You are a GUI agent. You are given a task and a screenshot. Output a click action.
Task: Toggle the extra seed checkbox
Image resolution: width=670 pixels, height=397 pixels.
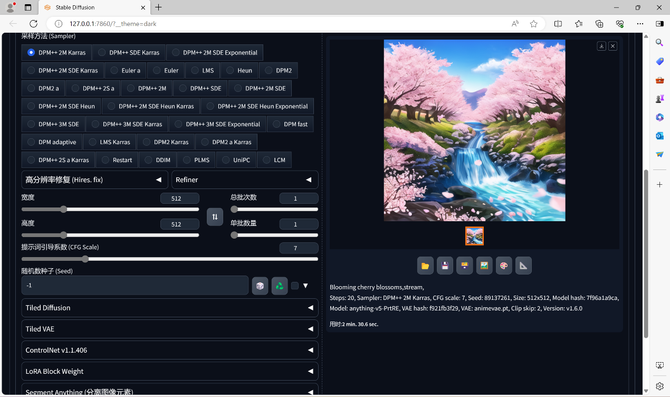(x=295, y=286)
